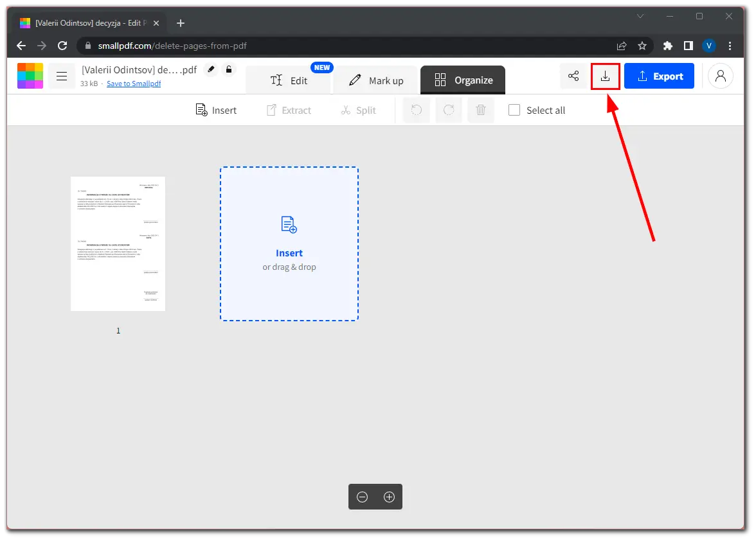The height and width of the screenshot is (541, 756).
Task: Open the hamburger menu beside Smallpdf logo
Action: click(62, 76)
